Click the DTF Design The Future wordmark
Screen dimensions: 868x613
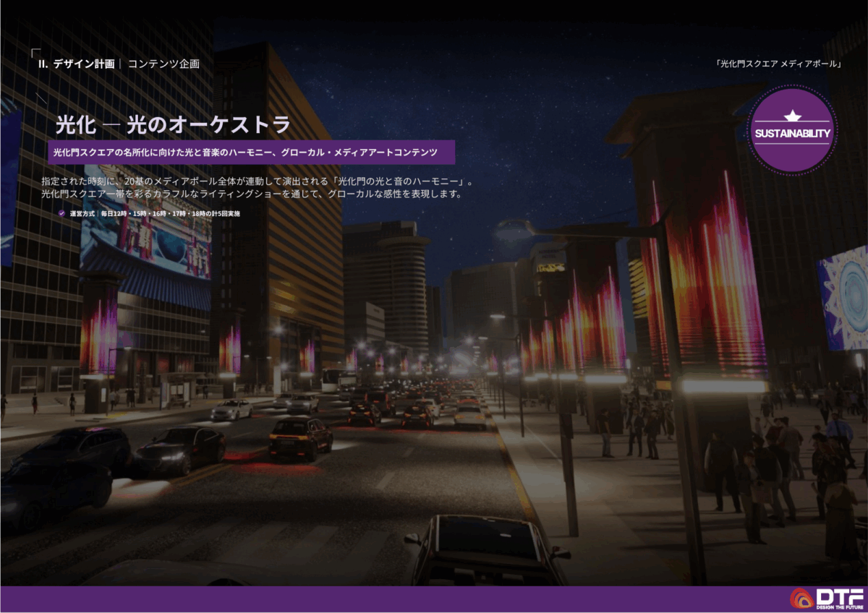point(841,599)
